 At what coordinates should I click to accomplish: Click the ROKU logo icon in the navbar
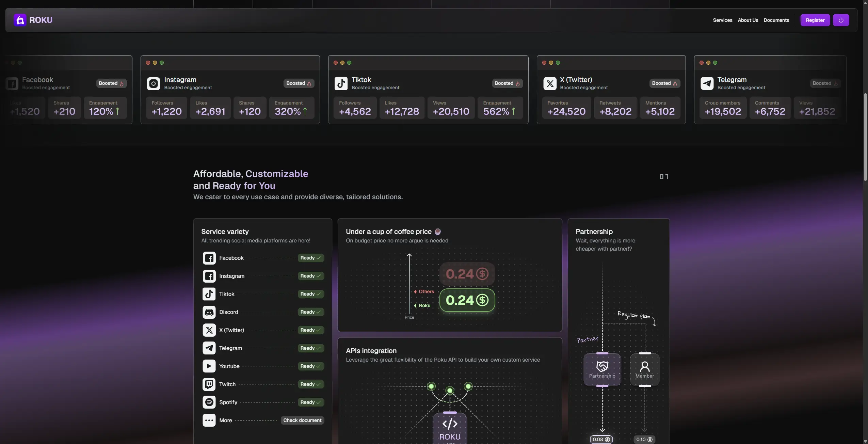click(20, 20)
